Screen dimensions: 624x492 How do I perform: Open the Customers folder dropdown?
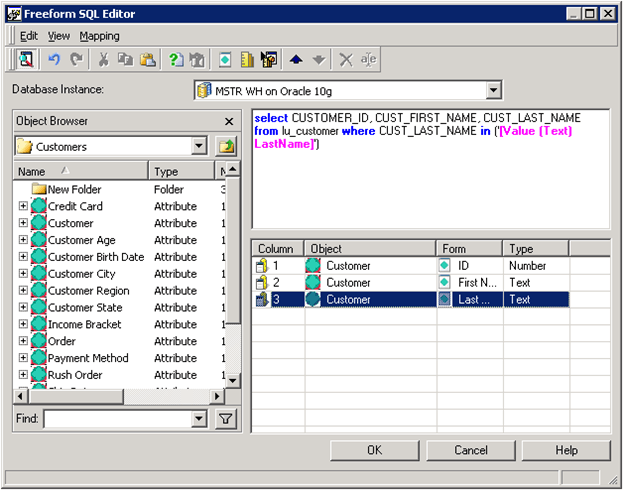point(199,147)
